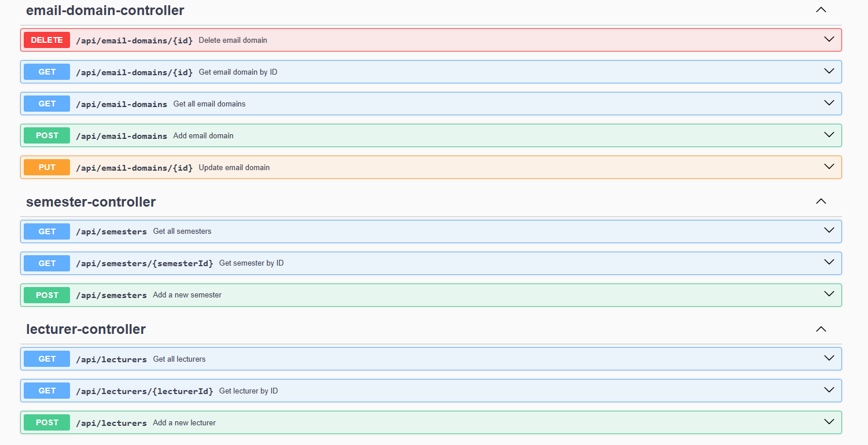Viewport: 868px width, 445px height.
Task: Click the GET badge for Get all email domains
Action: (47, 104)
